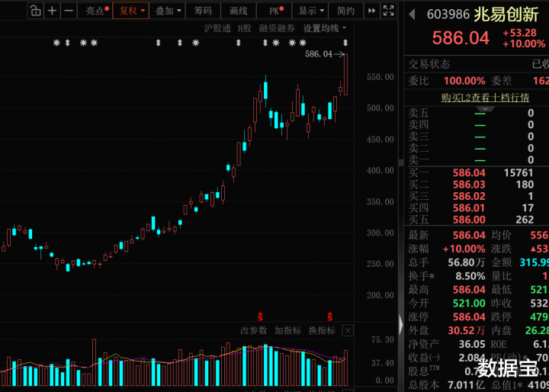Click the 换指标 change indicator button
The image size is (549, 392).
(322, 330)
